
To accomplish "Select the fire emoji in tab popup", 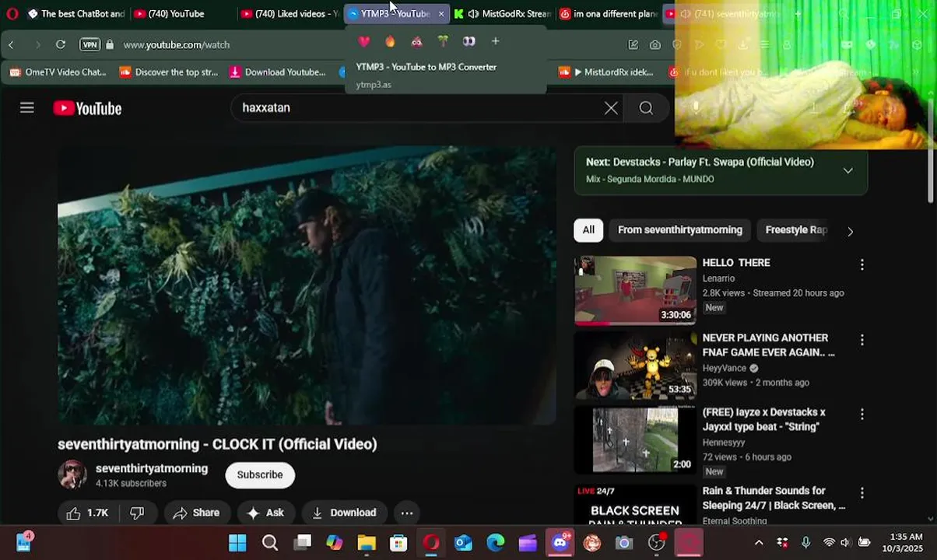I will [390, 41].
